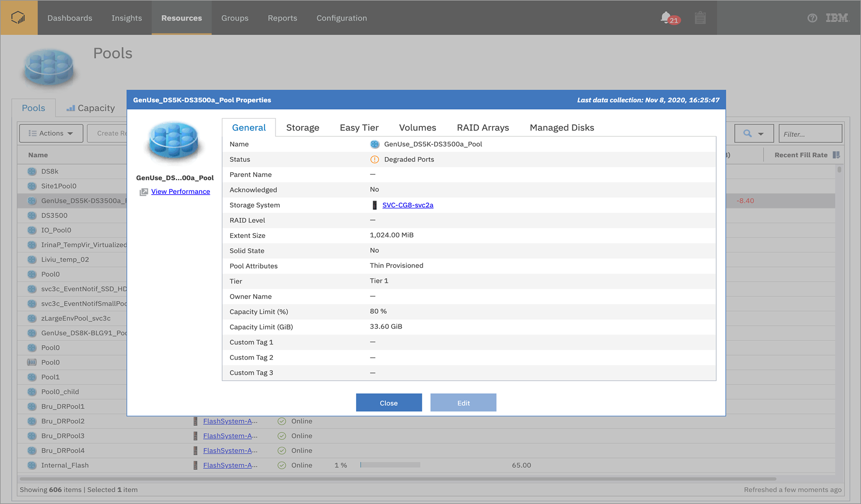This screenshot has width=861, height=504.
Task: Open the alert notifications bell
Action: [x=667, y=18]
